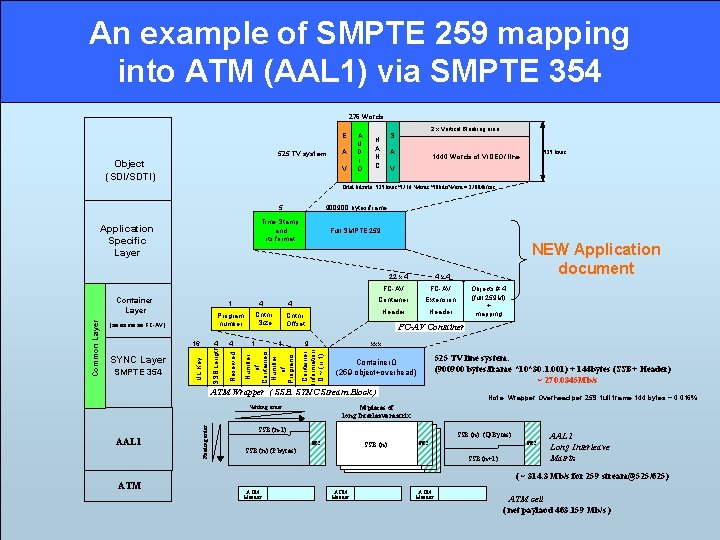Viewport: 720px width, 540px height.
Task: Select the yellow 'Cntnr Offset' box
Action: [295, 319]
